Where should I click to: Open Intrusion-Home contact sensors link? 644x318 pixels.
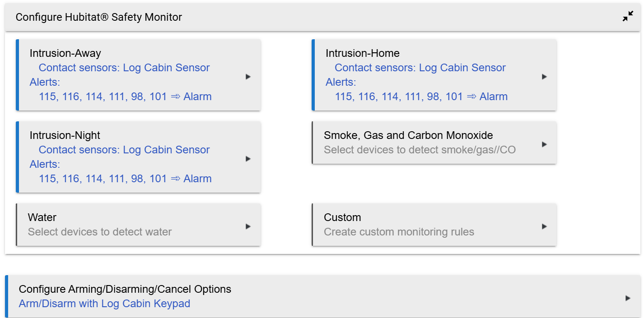(x=420, y=68)
